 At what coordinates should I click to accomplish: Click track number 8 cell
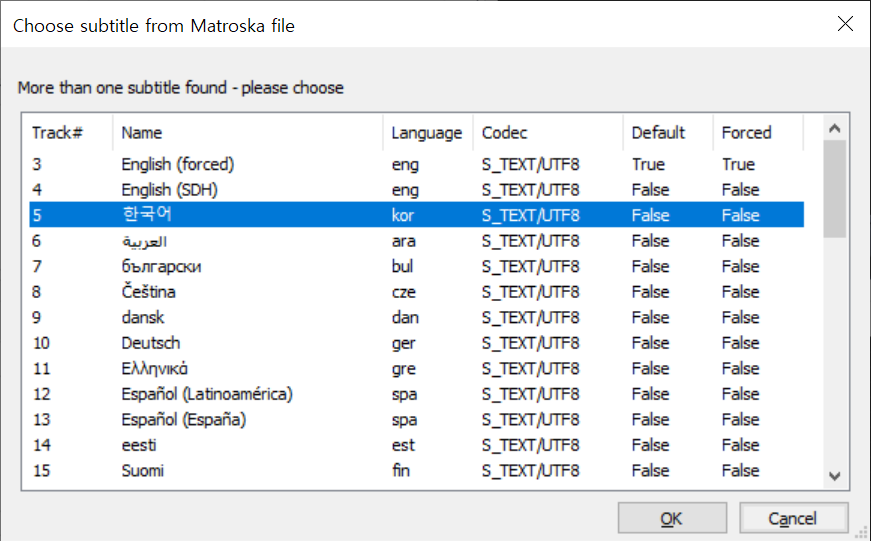point(37,292)
